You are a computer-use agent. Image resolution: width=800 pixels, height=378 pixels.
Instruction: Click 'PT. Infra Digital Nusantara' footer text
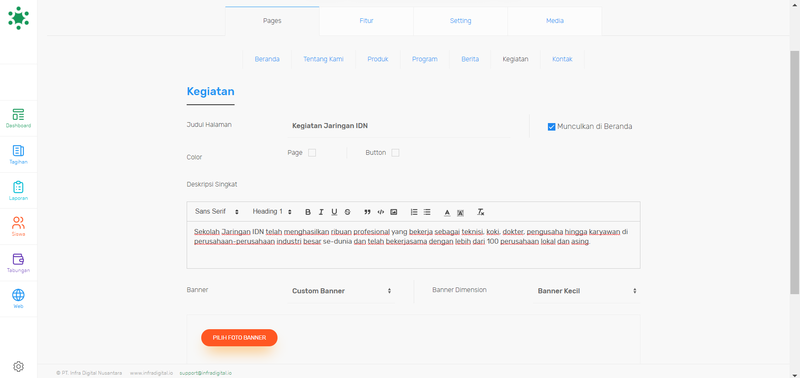[x=89, y=373]
